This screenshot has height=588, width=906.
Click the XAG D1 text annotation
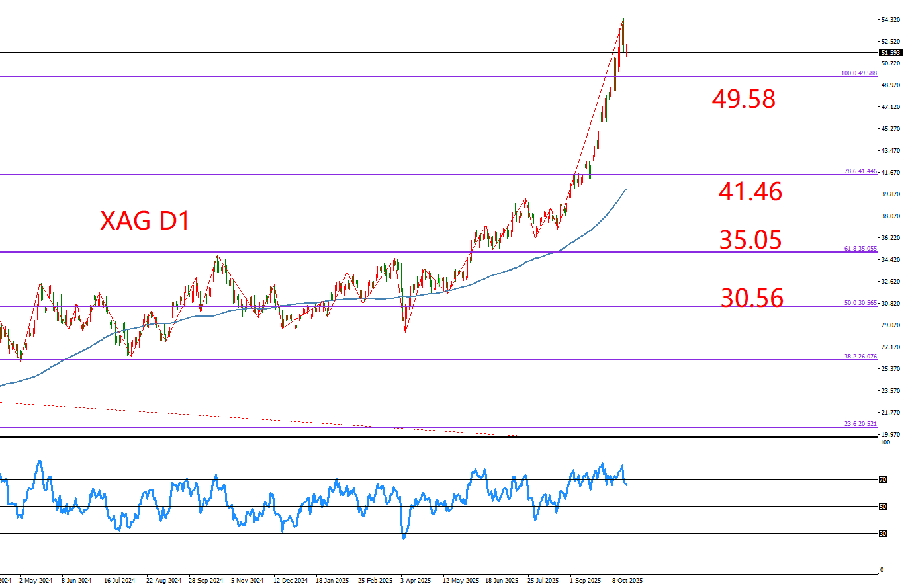point(145,221)
